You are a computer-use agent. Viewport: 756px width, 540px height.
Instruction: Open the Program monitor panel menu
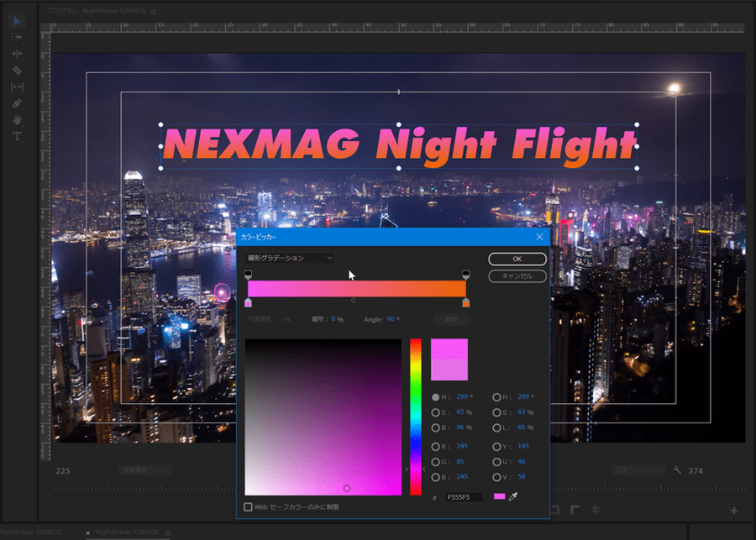tap(154, 12)
